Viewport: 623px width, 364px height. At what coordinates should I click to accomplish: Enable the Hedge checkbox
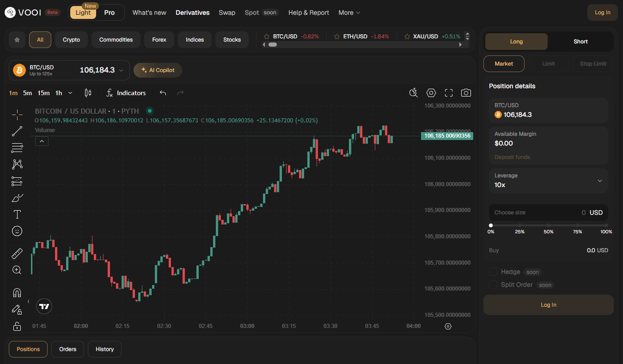tap(493, 272)
